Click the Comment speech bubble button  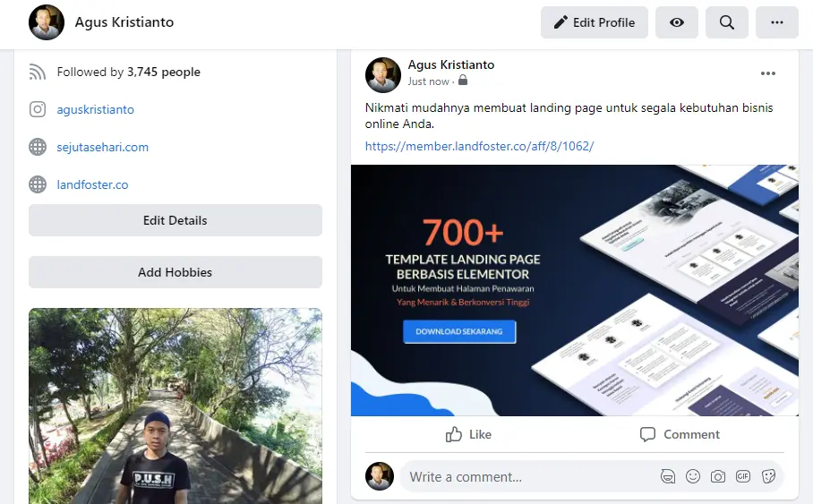680,434
